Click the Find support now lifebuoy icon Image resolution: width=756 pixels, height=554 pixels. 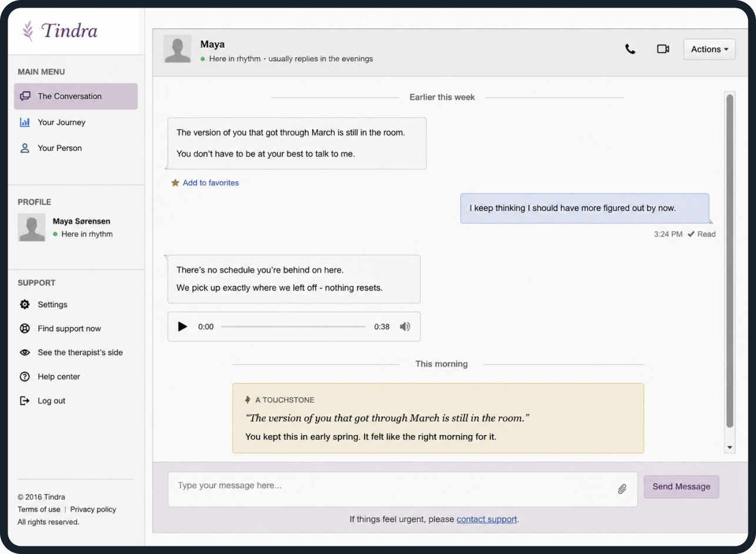25,329
